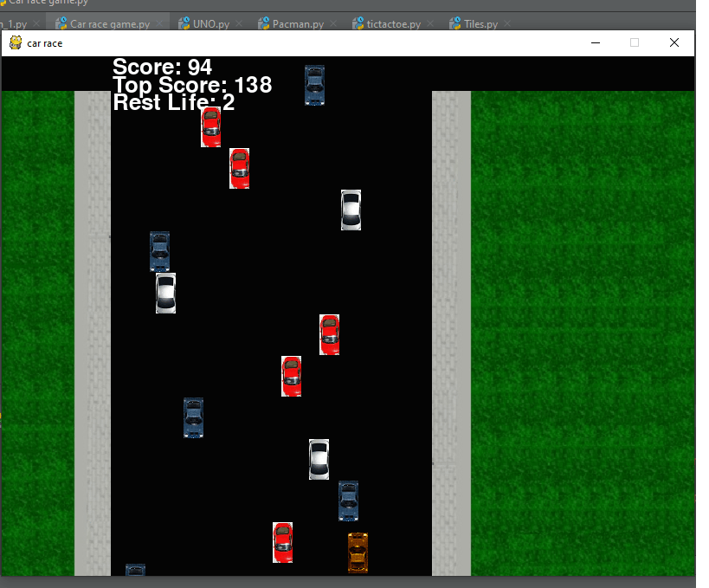
Task: Click the pygame icon in the title bar
Action: [x=16, y=42]
